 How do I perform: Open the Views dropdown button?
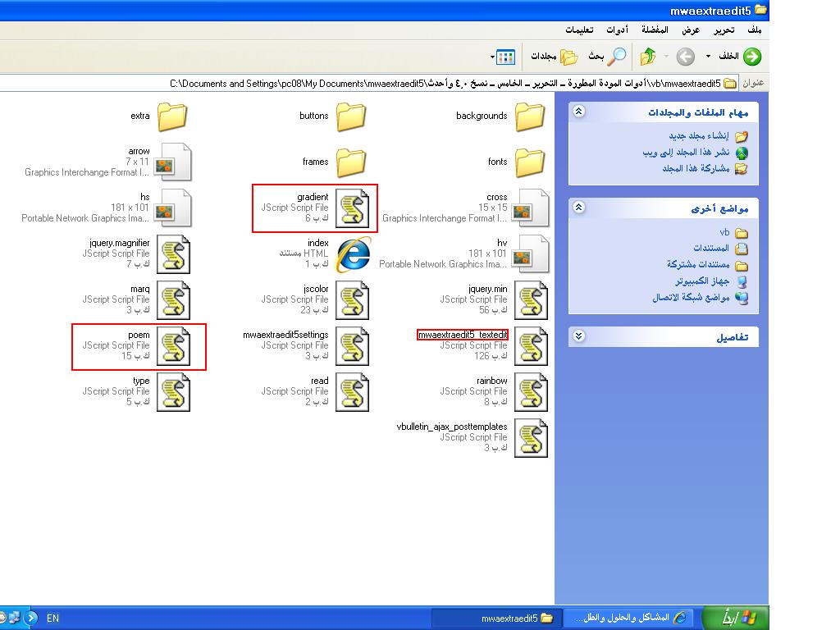click(504, 57)
